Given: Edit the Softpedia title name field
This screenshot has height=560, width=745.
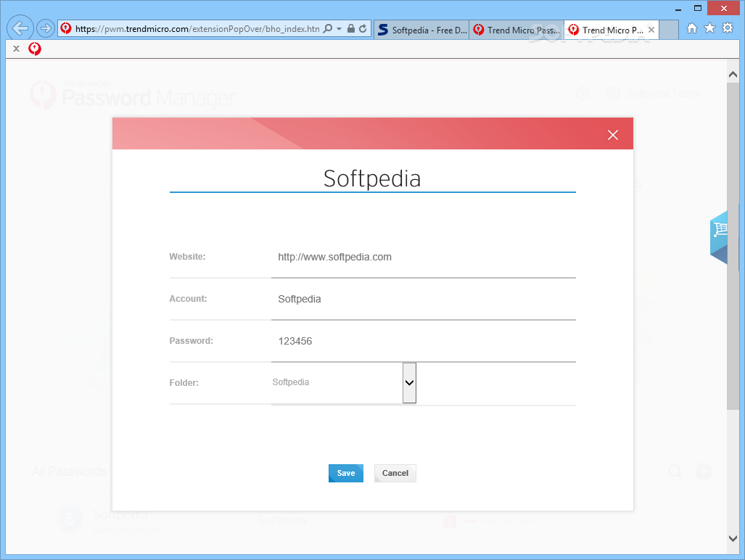Looking at the screenshot, I should (x=373, y=179).
